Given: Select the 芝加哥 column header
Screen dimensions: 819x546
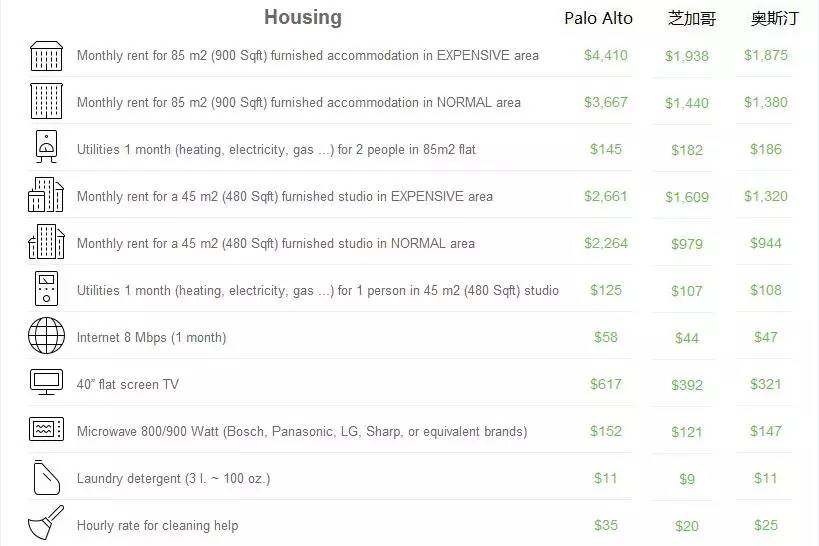Looking at the screenshot, I should point(692,19).
